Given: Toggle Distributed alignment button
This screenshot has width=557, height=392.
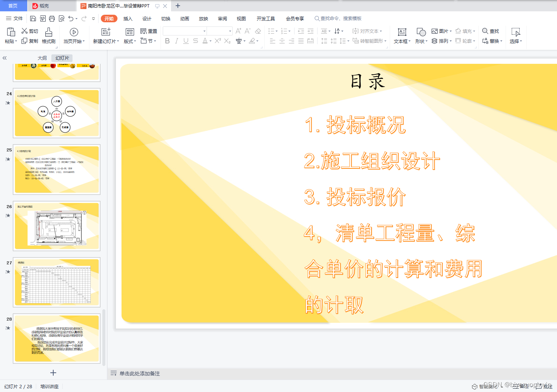Looking at the screenshot, I should [310, 41].
